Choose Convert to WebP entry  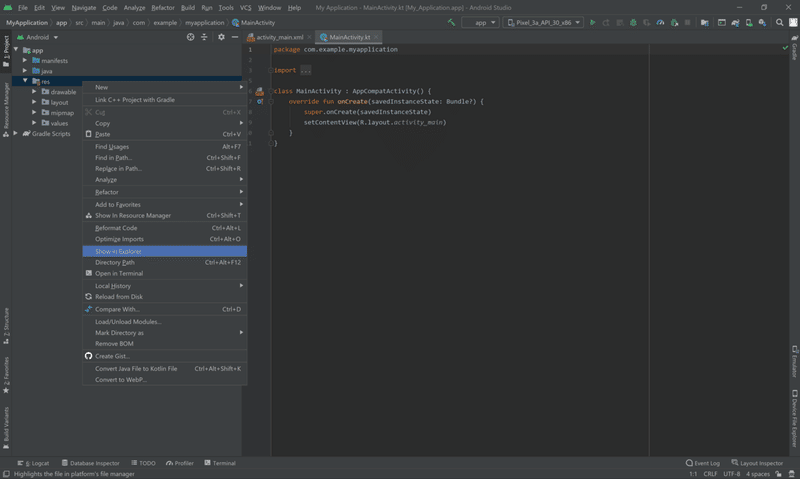click(x=165, y=380)
